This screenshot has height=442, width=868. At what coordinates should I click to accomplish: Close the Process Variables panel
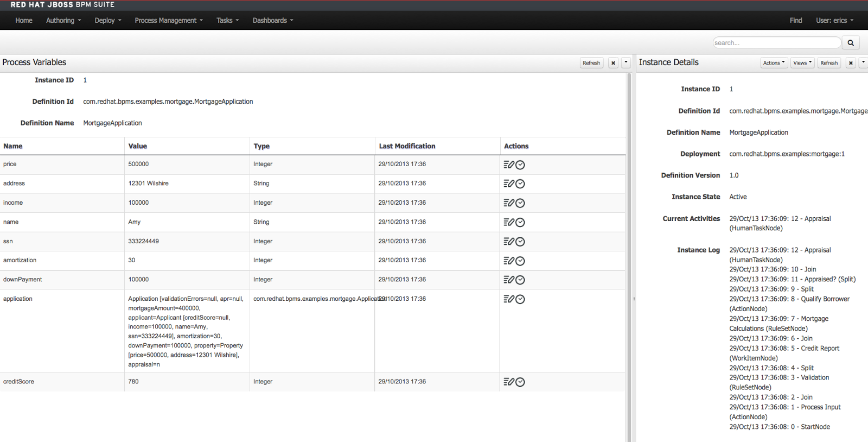[x=613, y=63]
